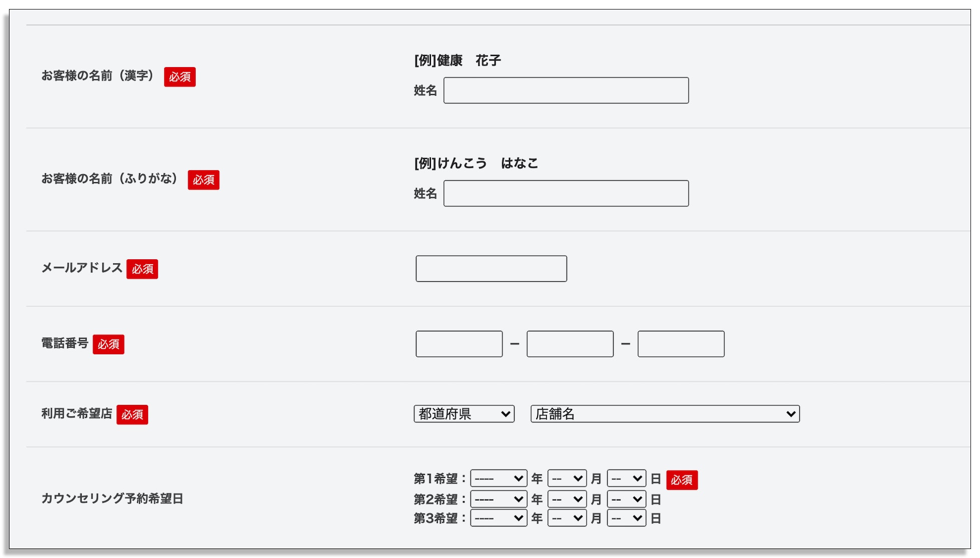Open the 第3希望 day dropdown
This screenshot has width=980, height=558.
pyautogui.click(x=627, y=518)
